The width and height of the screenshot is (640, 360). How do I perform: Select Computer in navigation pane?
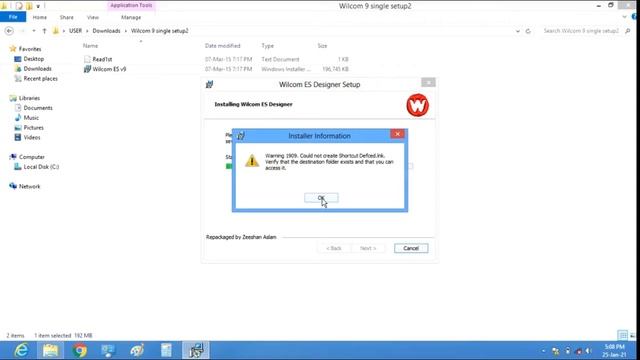click(32, 157)
